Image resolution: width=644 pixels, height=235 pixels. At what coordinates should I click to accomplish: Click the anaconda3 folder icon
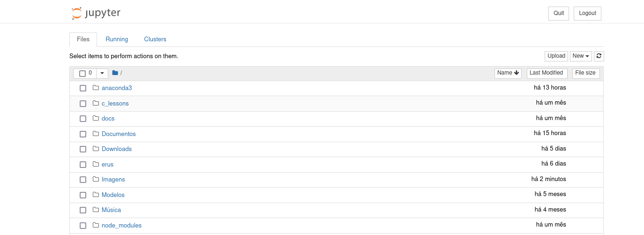coord(96,88)
